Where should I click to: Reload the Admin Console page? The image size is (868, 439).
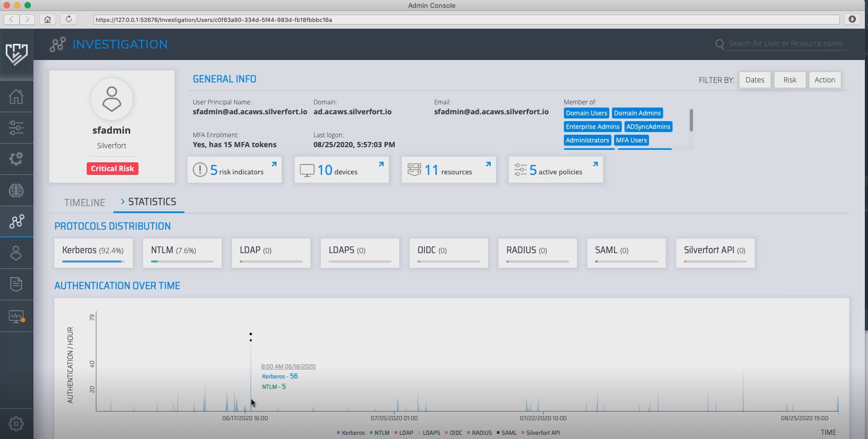pos(68,19)
